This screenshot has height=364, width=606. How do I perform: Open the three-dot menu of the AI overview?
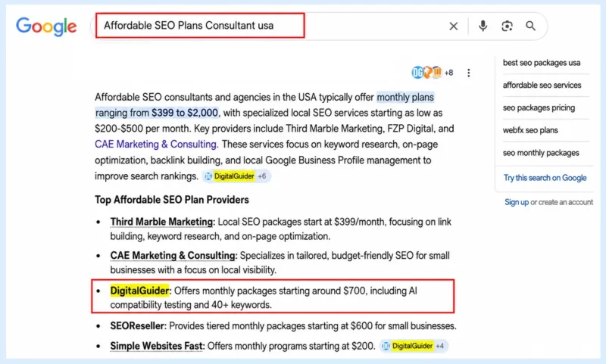[468, 73]
